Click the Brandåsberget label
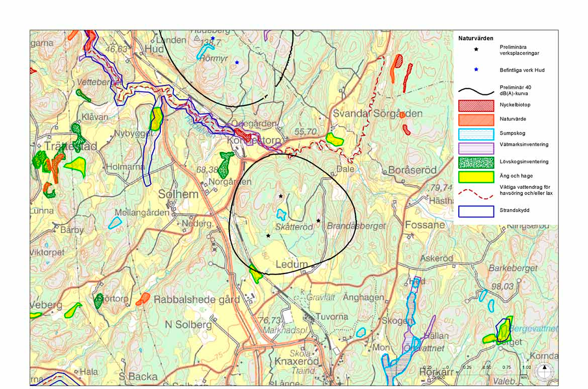 pos(356,226)
